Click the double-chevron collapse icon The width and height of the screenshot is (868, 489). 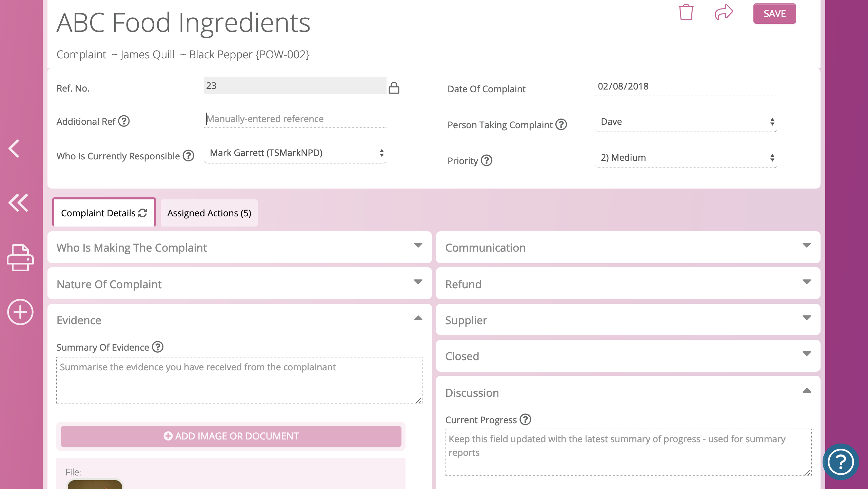[18, 203]
